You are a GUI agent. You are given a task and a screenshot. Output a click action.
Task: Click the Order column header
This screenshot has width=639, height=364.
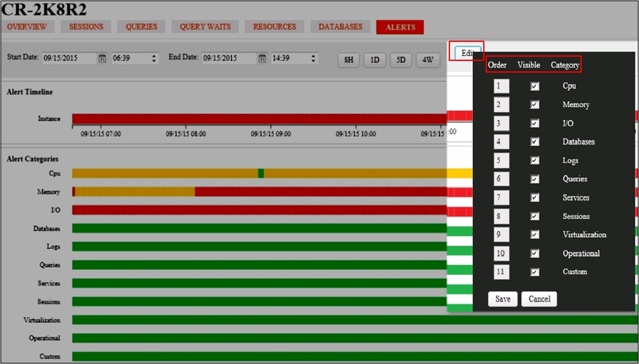coord(497,65)
